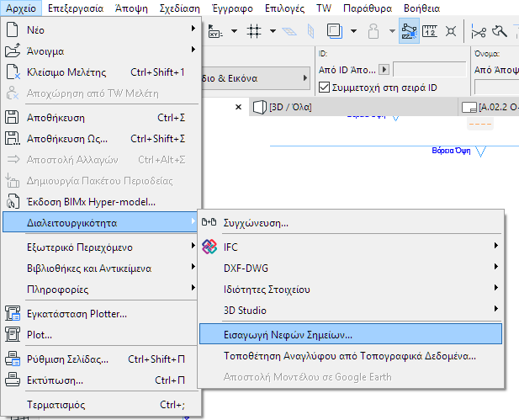
Task: Open the 3D Studio submenu
Action: click(x=351, y=310)
